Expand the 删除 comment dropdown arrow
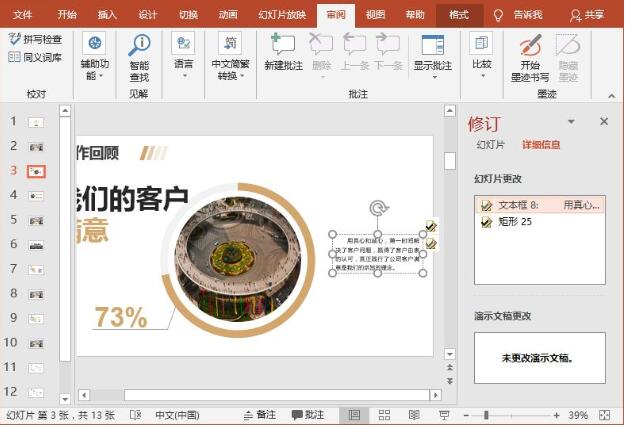The image size is (625, 426). (323, 77)
